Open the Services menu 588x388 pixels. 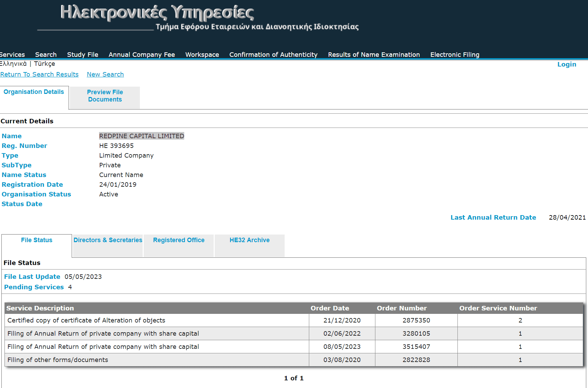pos(12,54)
